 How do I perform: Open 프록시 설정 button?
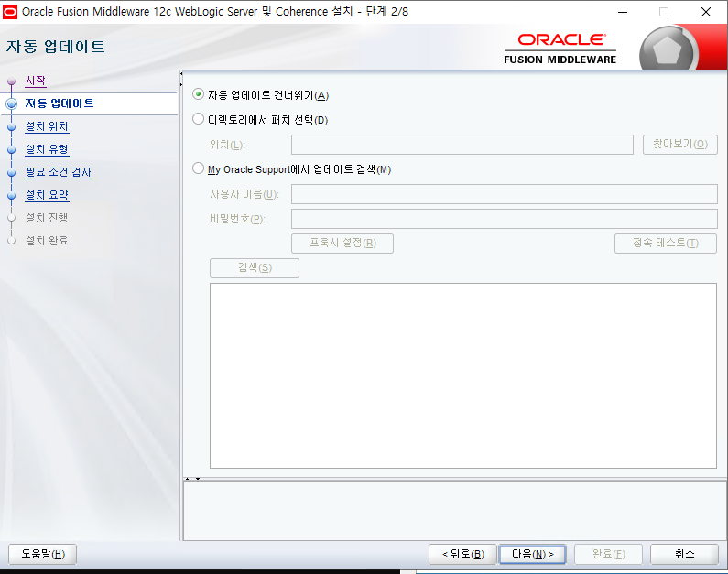pyautogui.click(x=342, y=244)
